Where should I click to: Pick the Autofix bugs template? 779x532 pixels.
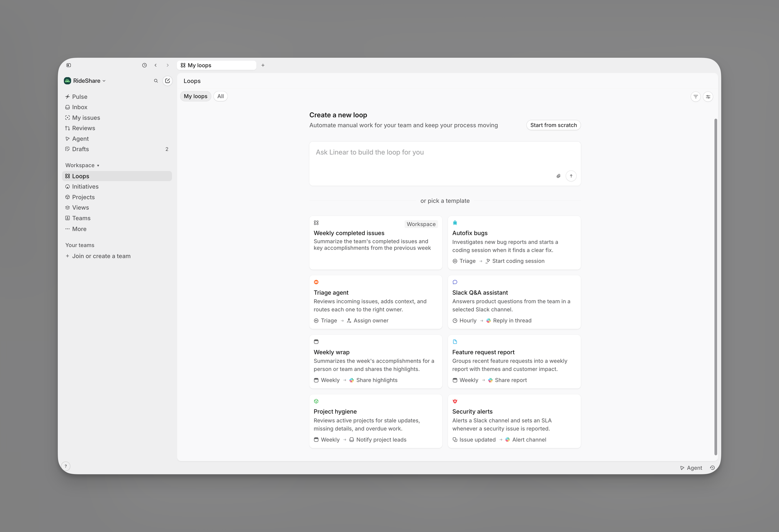(514, 243)
